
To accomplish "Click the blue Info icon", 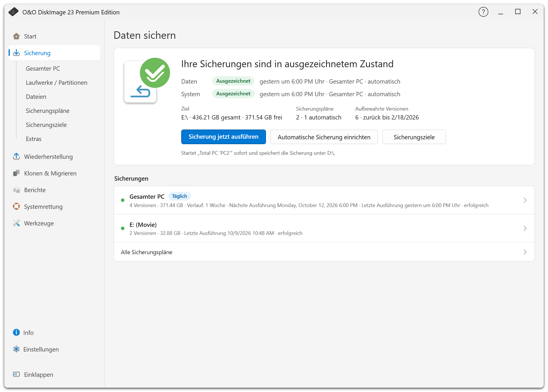I will (x=16, y=333).
